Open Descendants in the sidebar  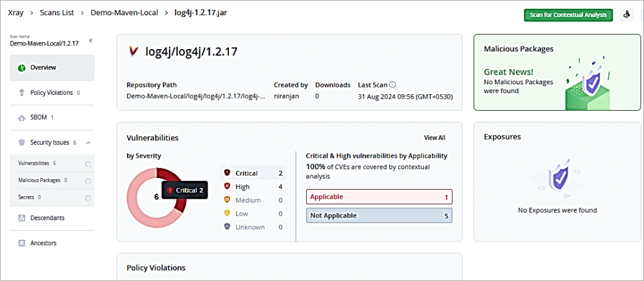point(52,218)
